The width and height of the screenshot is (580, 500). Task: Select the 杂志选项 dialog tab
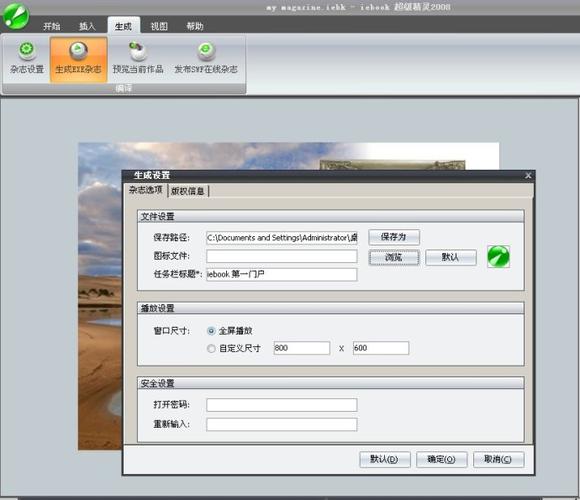pos(146,190)
